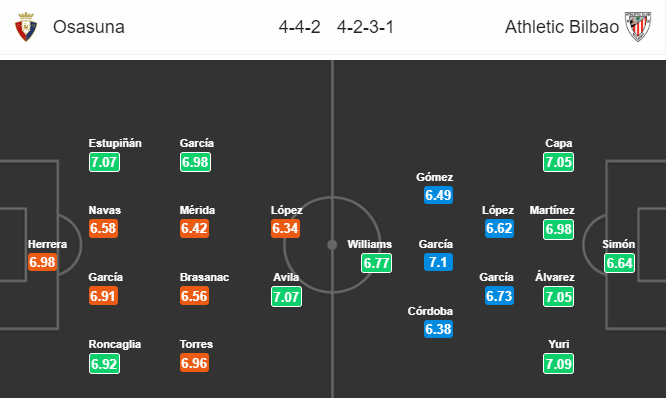
Task: Select Herrera's 6.98 goalkeeper rating badge
Action: point(42,262)
